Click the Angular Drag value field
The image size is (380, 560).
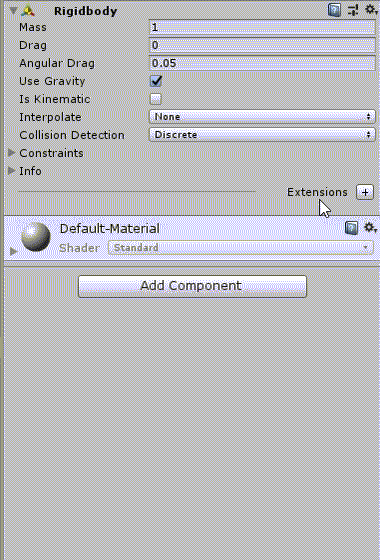pyautogui.click(x=262, y=63)
